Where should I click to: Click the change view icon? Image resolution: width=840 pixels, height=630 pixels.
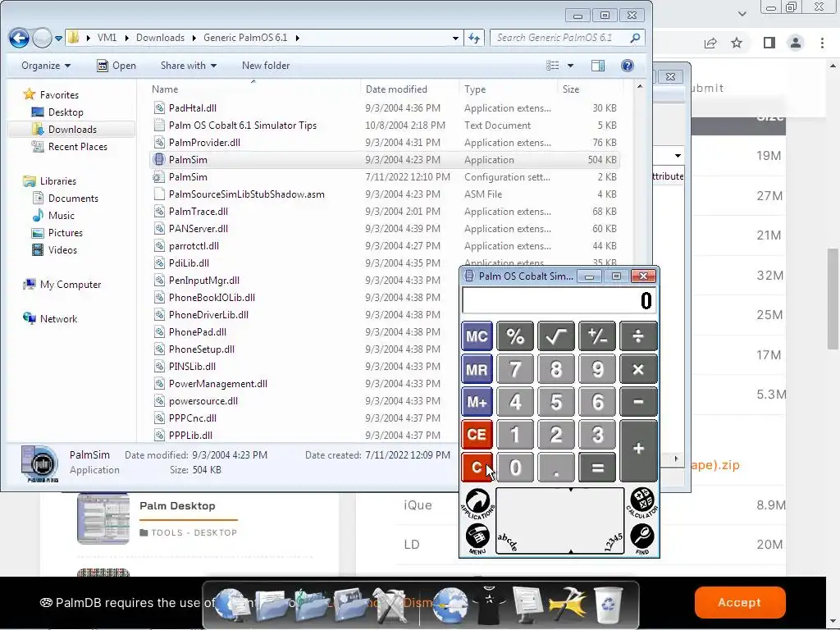(x=552, y=66)
